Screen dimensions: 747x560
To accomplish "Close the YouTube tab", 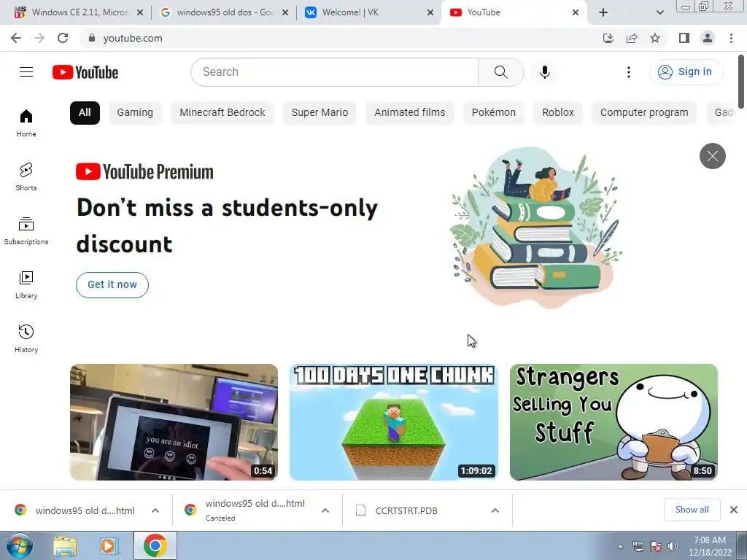I will point(576,12).
